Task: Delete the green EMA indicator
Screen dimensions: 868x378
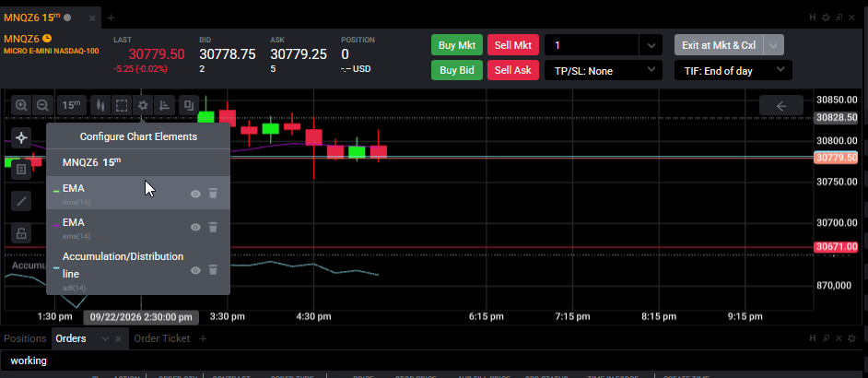Action: (x=213, y=194)
